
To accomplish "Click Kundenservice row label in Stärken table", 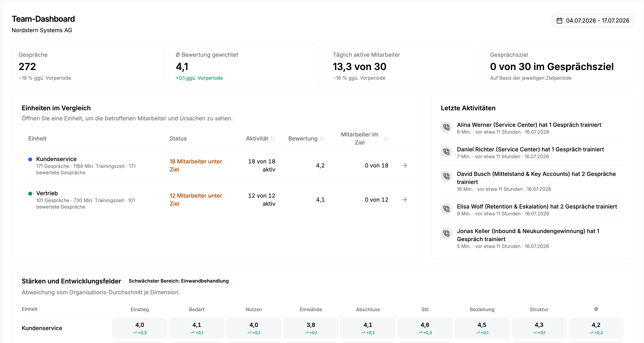I will (42, 328).
